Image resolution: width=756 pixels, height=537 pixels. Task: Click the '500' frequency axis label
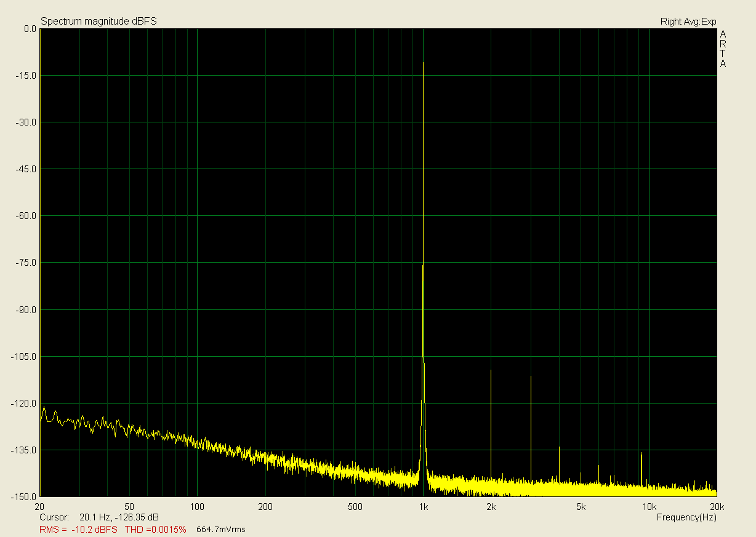point(355,507)
